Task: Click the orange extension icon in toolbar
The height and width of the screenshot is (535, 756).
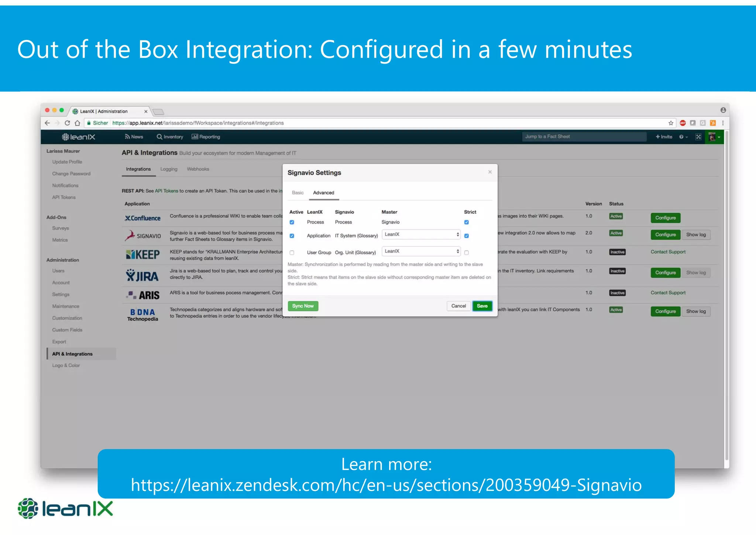Action: [x=713, y=123]
